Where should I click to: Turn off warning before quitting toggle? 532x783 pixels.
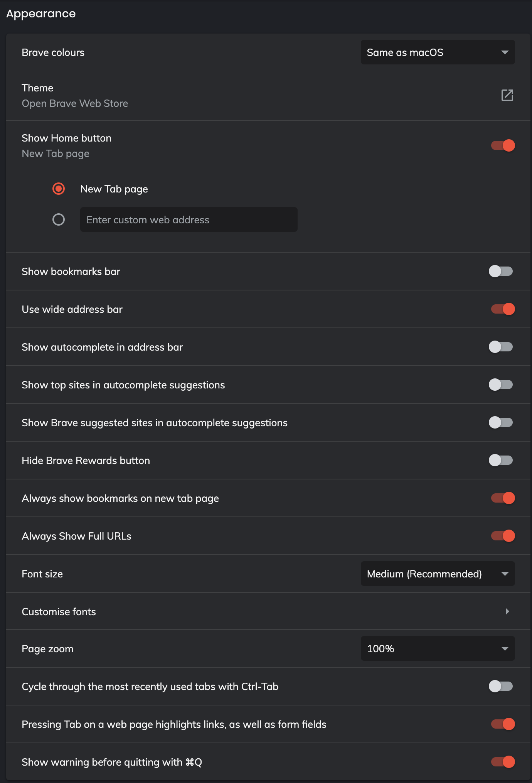pyautogui.click(x=503, y=762)
